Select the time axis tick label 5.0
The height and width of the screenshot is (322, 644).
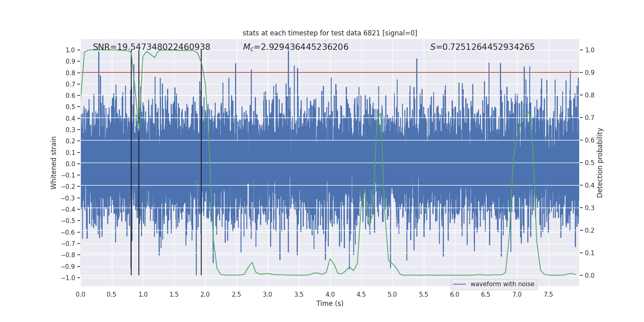(392, 295)
